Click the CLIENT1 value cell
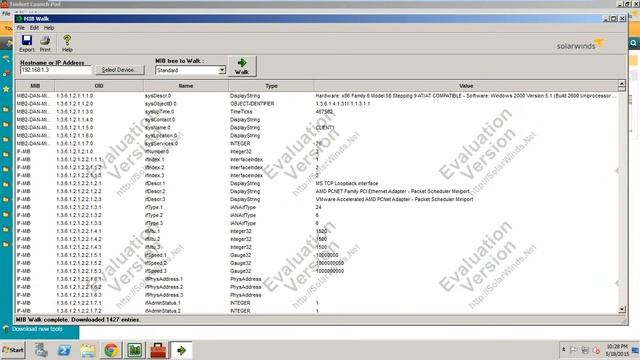The height and width of the screenshot is (360, 640). click(x=325, y=128)
